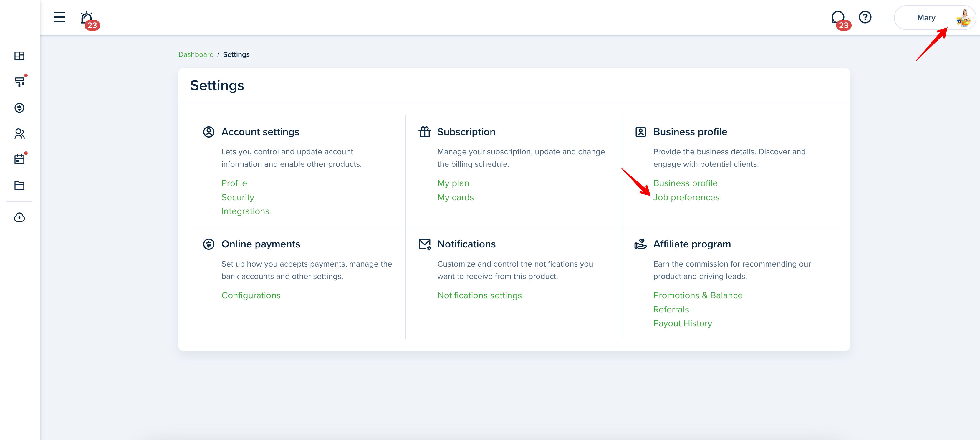The height and width of the screenshot is (440, 980).
Task: Open the Notifications settings link
Action: point(479,295)
